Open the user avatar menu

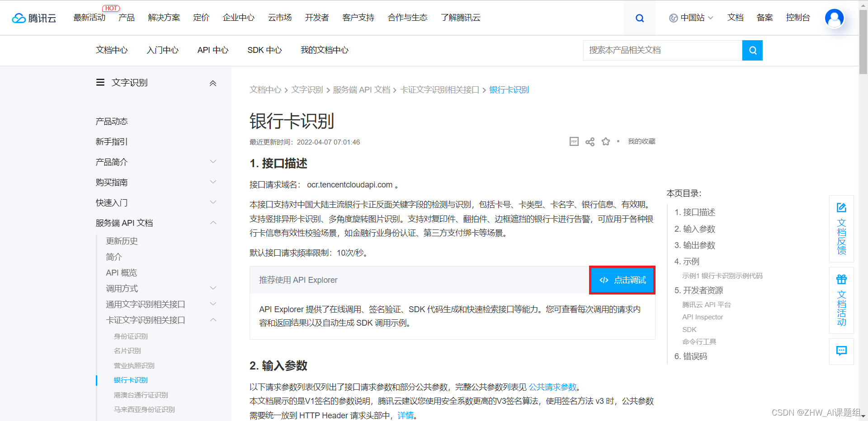[834, 18]
